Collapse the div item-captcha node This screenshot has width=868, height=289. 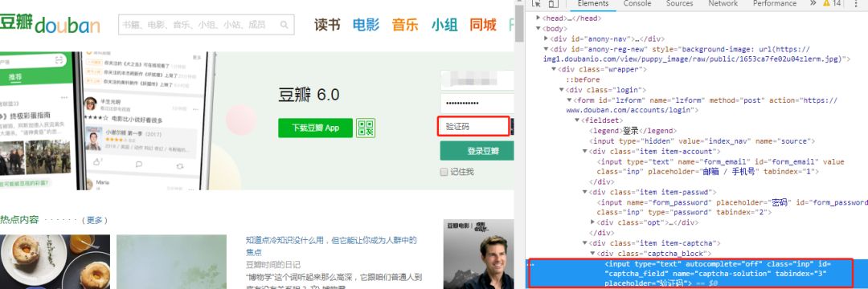585,242
